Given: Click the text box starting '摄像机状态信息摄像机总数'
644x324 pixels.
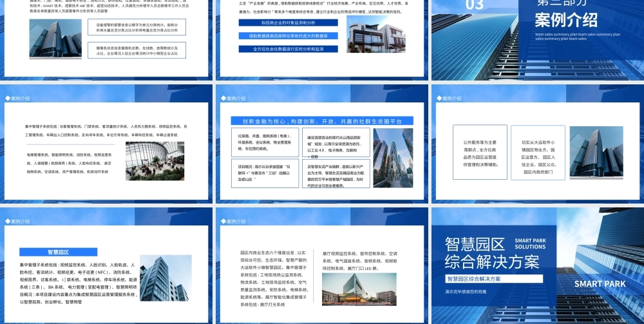Looking at the screenshot, I should pos(137,50).
